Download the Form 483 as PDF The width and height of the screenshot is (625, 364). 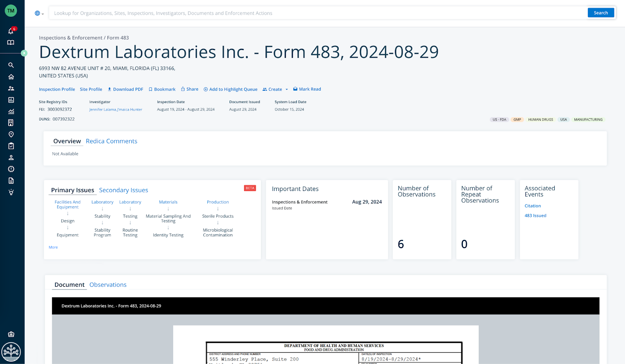click(x=125, y=89)
